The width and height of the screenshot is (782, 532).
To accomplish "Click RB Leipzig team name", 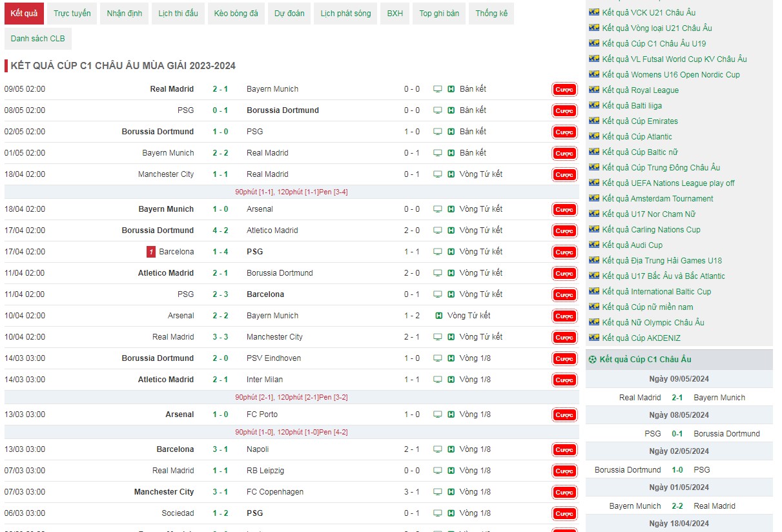I will pyautogui.click(x=265, y=471).
